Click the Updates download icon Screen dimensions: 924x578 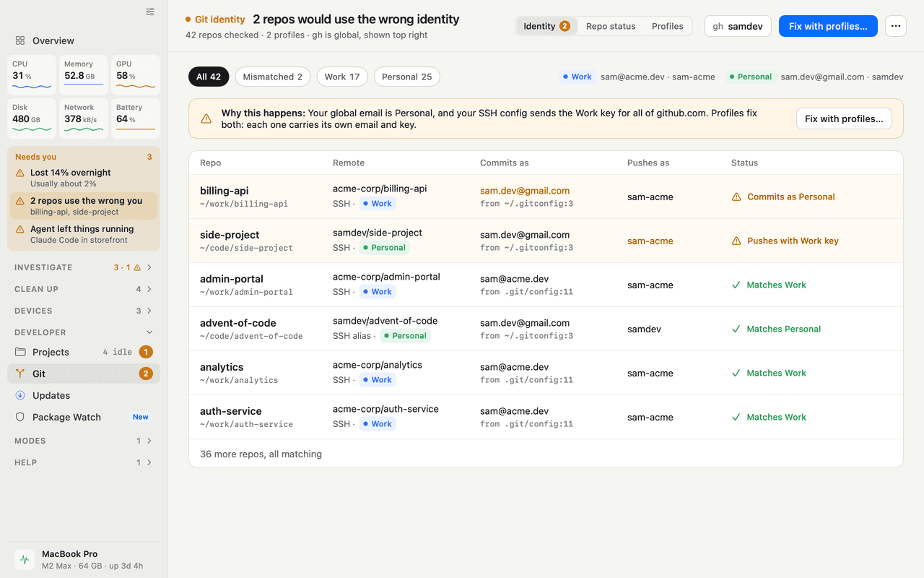pyautogui.click(x=20, y=395)
